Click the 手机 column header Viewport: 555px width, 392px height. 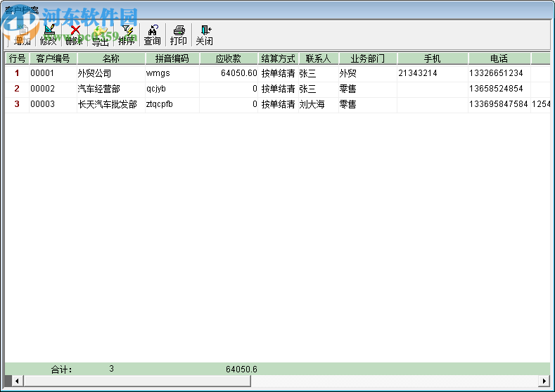(433, 58)
